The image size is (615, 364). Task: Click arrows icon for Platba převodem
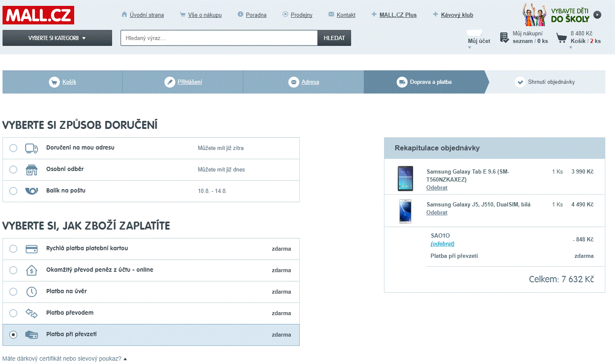32,313
